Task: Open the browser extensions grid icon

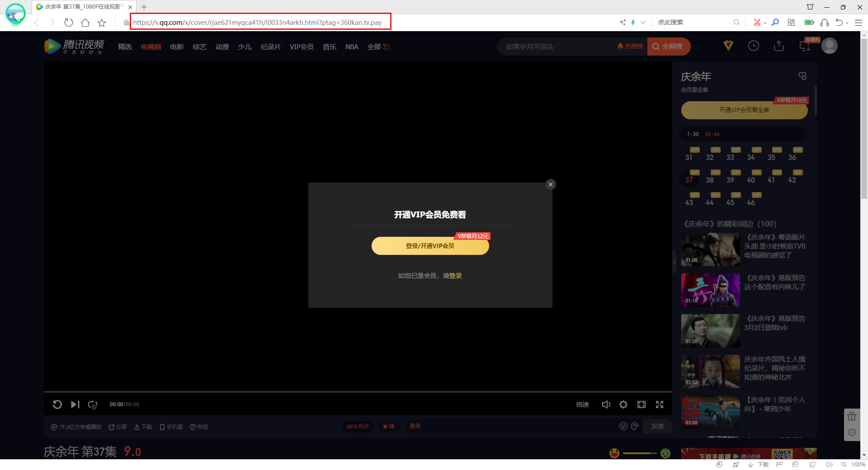Action: point(791,22)
